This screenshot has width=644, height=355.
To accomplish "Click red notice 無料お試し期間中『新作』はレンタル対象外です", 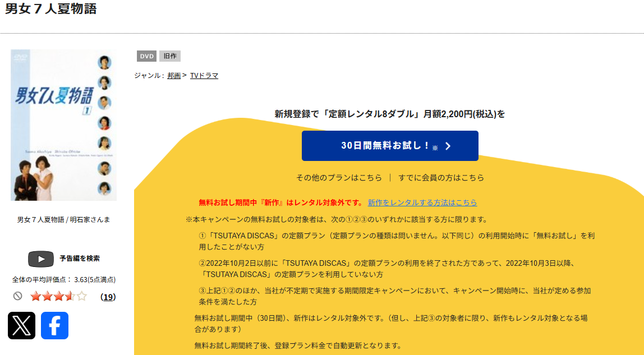I will tap(282, 202).
